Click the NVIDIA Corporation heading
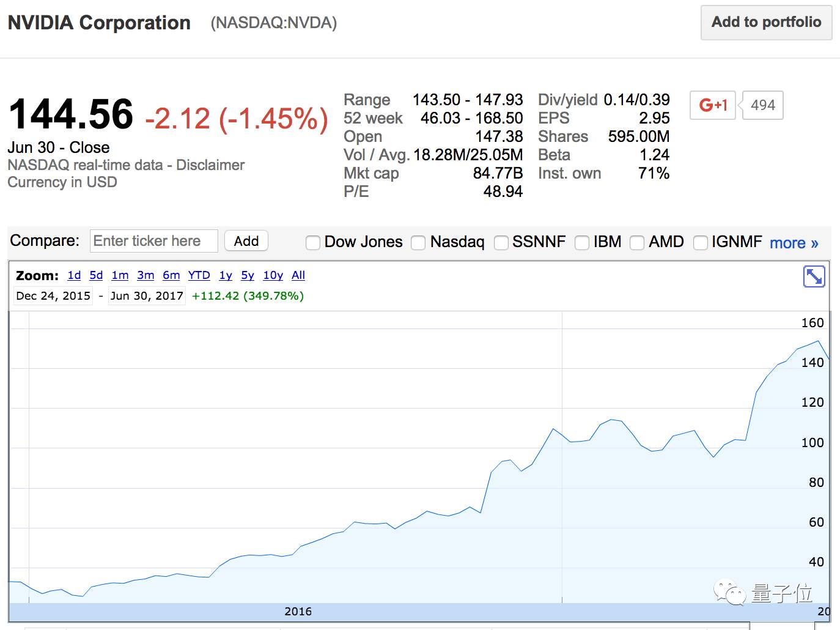This screenshot has width=840, height=630. pos(99,23)
